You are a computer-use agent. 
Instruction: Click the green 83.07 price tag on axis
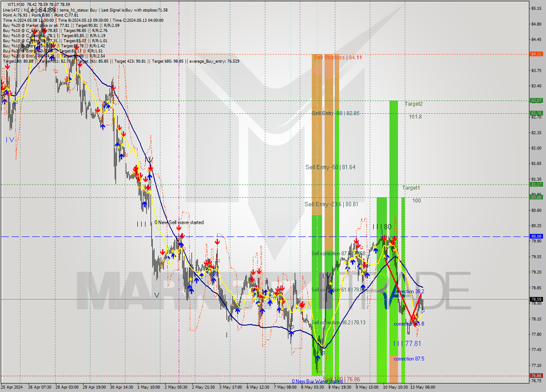(536, 101)
